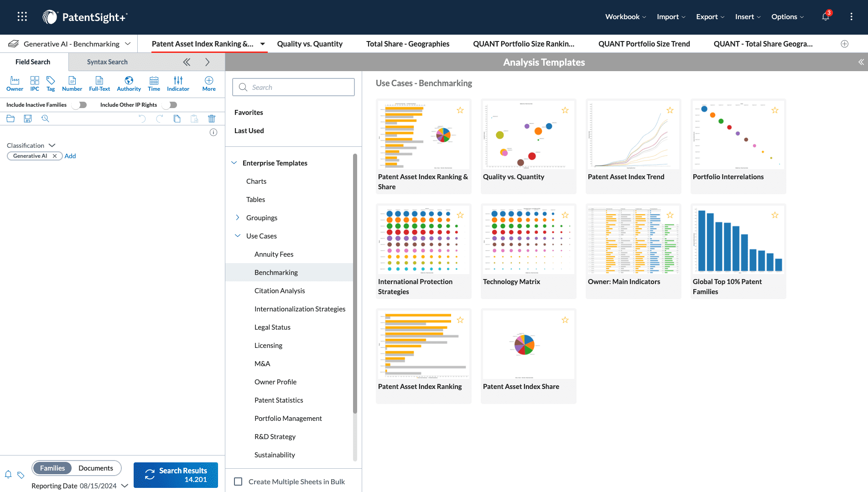This screenshot has width=868, height=492.
Task: Click the Search Results 14.201 button
Action: pyautogui.click(x=176, y=475)
